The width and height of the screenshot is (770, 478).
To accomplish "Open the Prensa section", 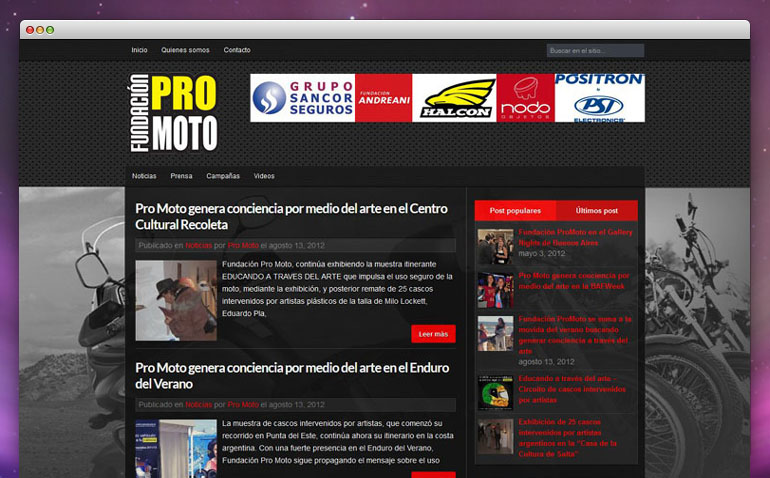I will [181, 176].
